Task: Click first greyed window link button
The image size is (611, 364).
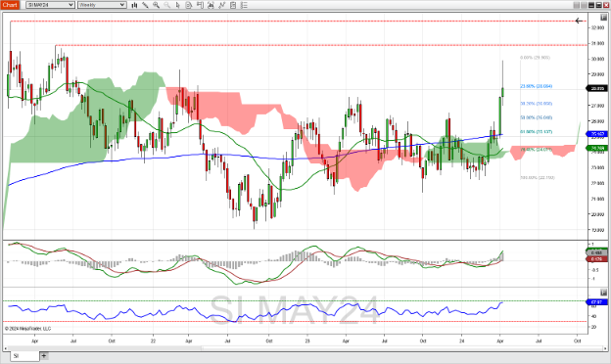Action: [577, 5]
